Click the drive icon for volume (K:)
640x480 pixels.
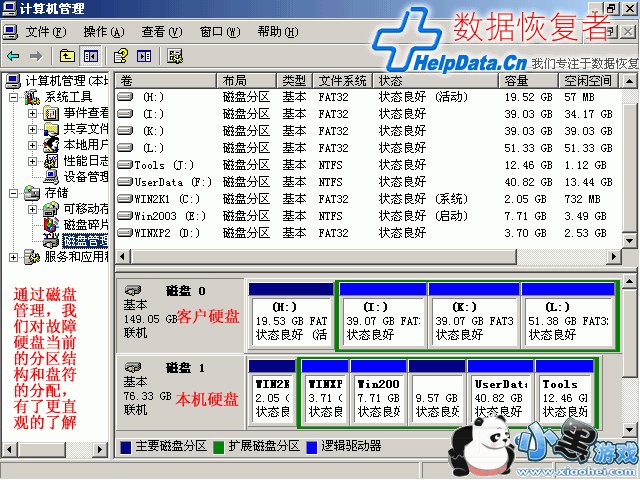(x=125, y=131)
